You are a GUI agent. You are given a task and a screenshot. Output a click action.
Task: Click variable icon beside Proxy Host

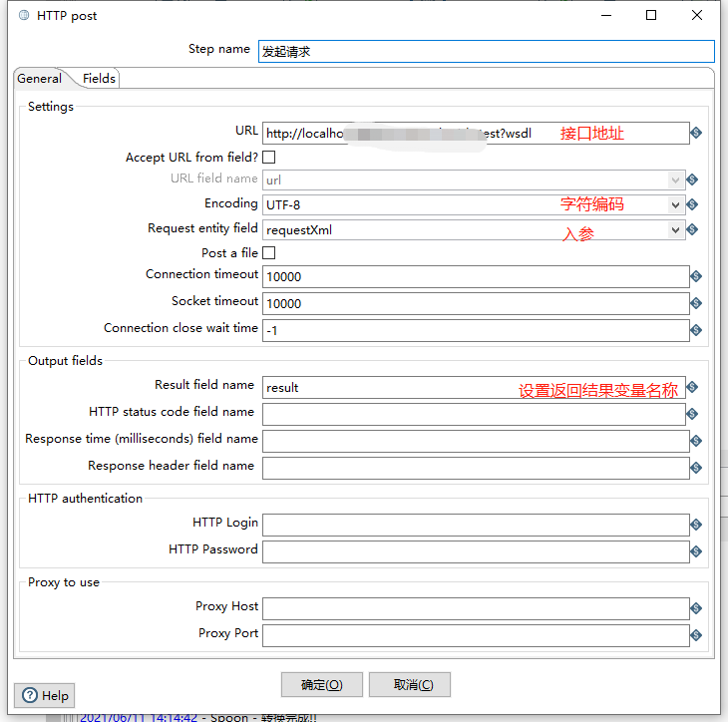point(695,608)
